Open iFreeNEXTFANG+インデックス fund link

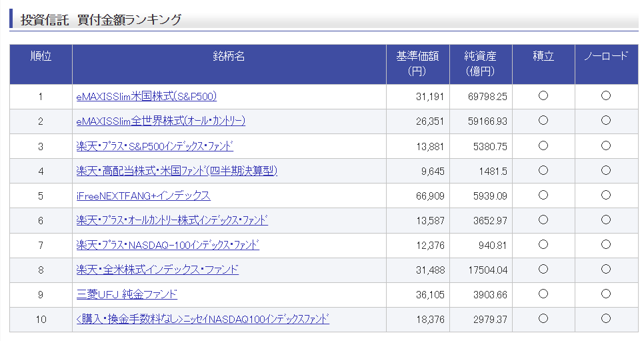143,196
